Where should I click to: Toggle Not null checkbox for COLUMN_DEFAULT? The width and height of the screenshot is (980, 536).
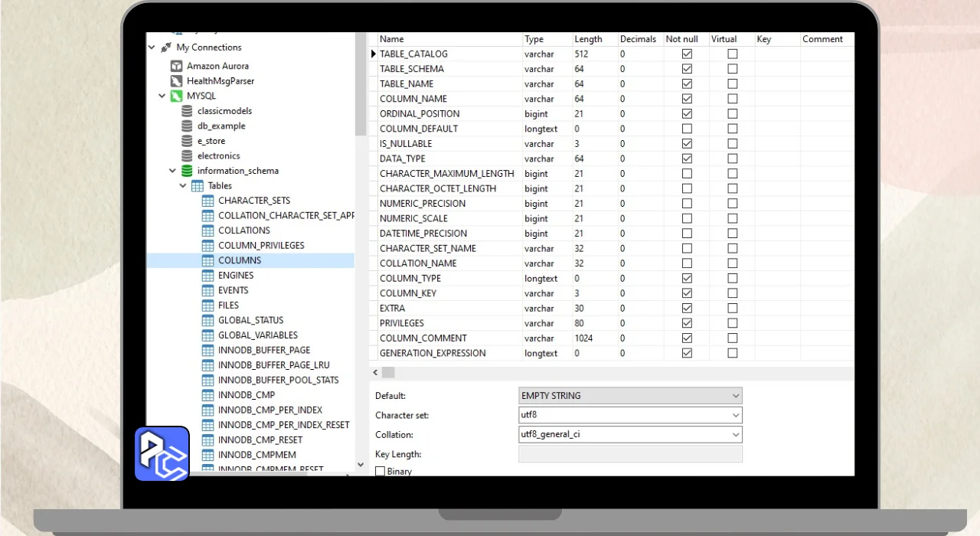687,129
